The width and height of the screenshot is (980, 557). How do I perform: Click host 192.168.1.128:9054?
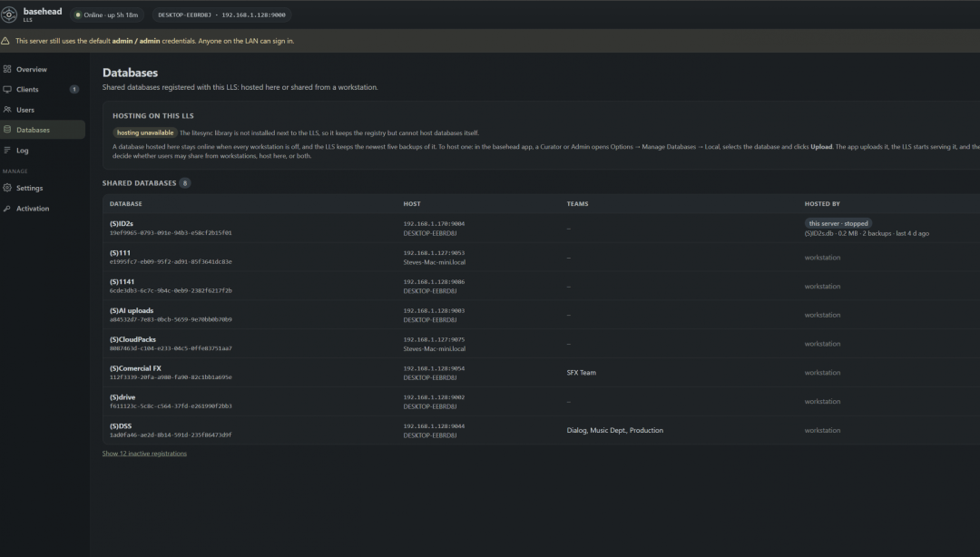(x=434, y=368)
